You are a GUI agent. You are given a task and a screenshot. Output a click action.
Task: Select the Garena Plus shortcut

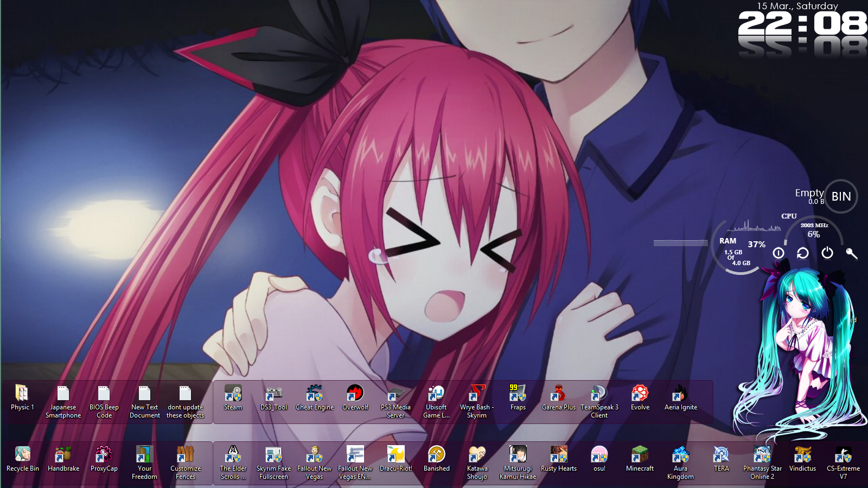coord(559,397)
